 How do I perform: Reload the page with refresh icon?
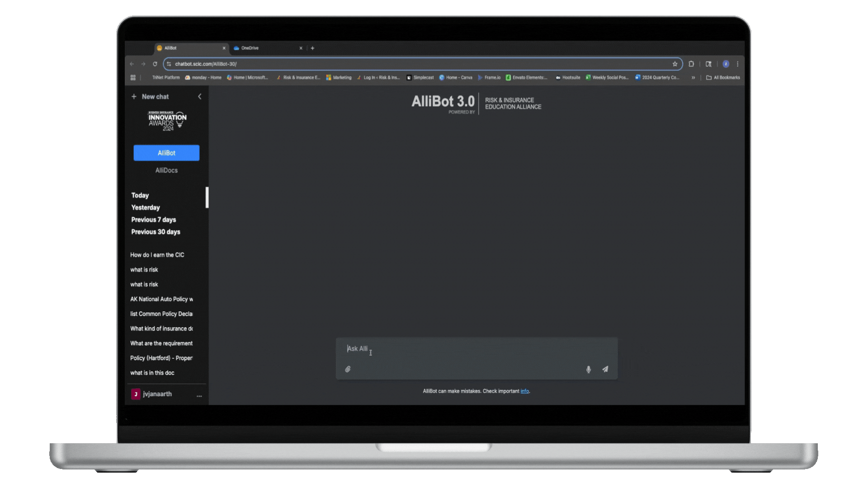coord(155,64)
